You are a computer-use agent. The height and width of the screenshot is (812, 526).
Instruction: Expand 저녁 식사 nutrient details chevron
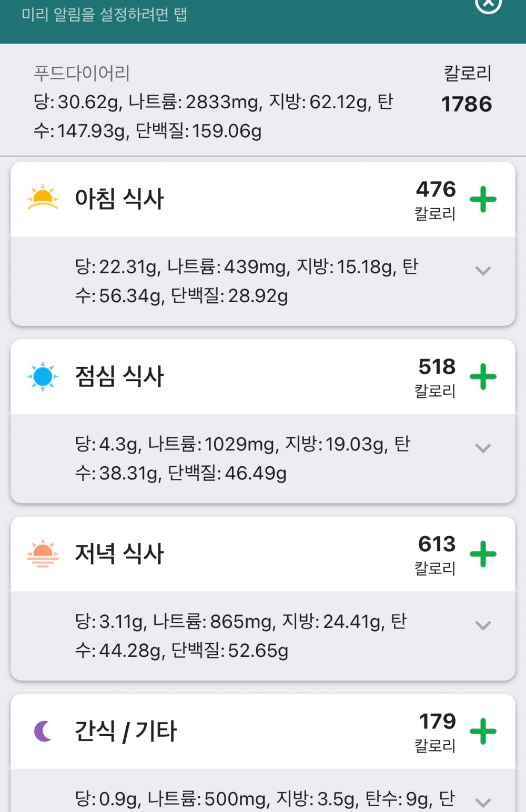(483, 625)
